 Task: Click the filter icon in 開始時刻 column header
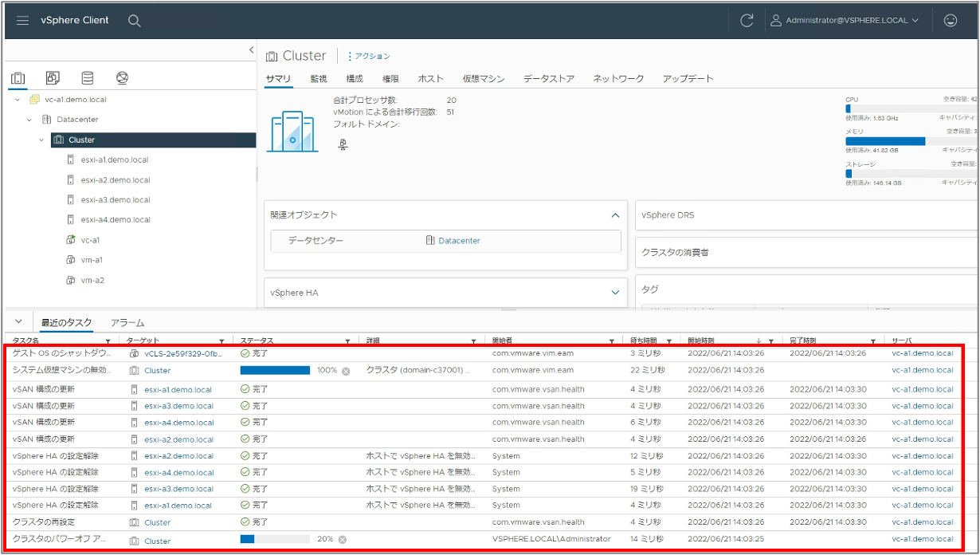(771, 341)
